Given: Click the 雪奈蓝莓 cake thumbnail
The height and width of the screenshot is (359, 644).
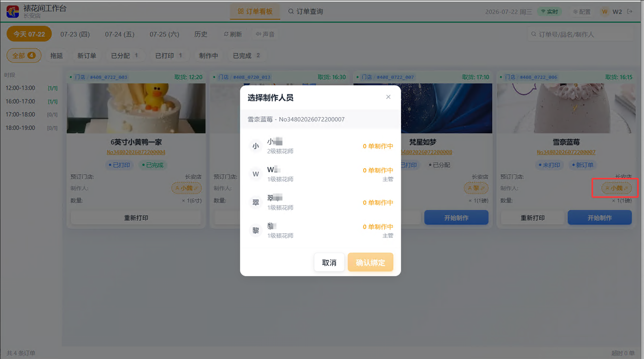Looking at the screenshot, I should coord(566,108).
